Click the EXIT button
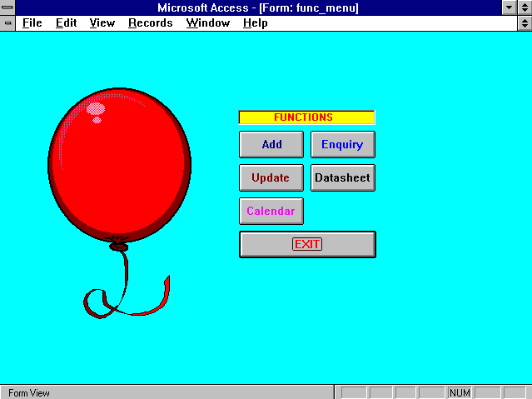The height and width of the screenshot is (399, 532). (x=307, y=244)
